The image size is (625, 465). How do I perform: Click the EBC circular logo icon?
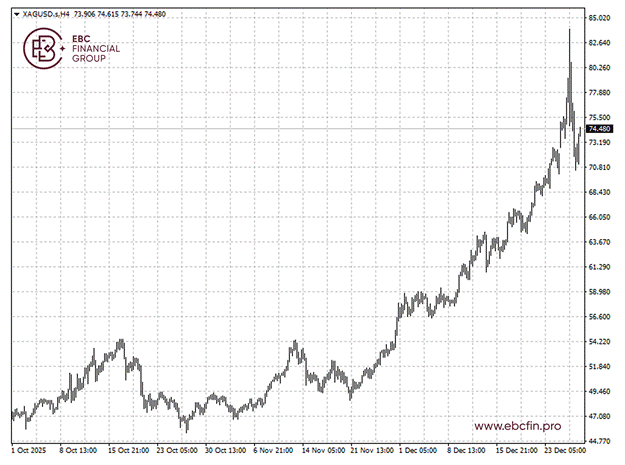(43, 48)
